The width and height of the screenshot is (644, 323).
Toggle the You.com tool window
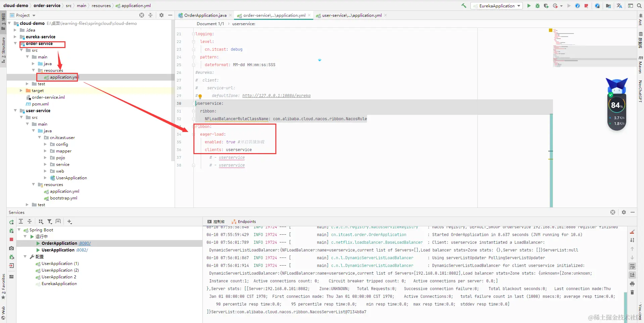point(640,311)
